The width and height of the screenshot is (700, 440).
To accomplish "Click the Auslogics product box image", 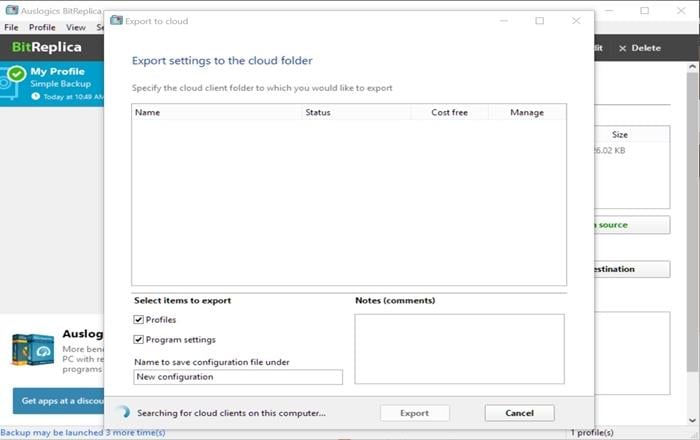I will click(x=33, y=349).
